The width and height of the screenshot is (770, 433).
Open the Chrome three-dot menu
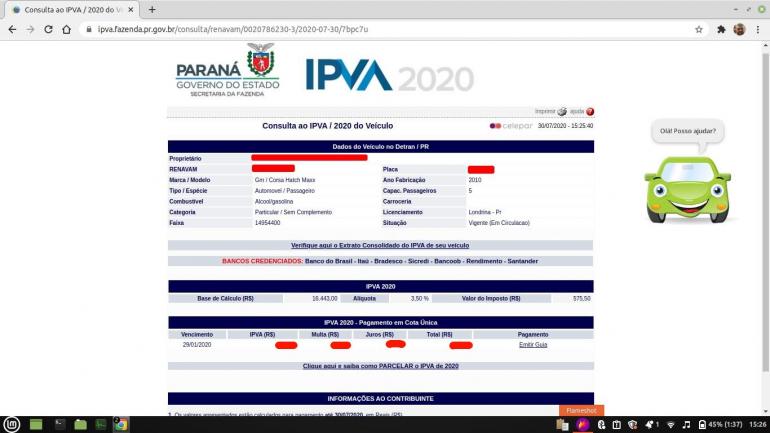759,29
